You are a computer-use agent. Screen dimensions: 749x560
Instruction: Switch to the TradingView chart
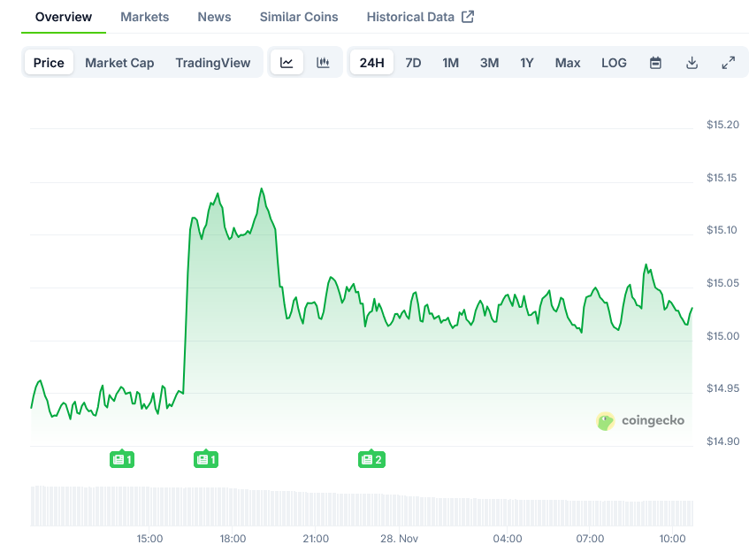(x=212, y=63)
